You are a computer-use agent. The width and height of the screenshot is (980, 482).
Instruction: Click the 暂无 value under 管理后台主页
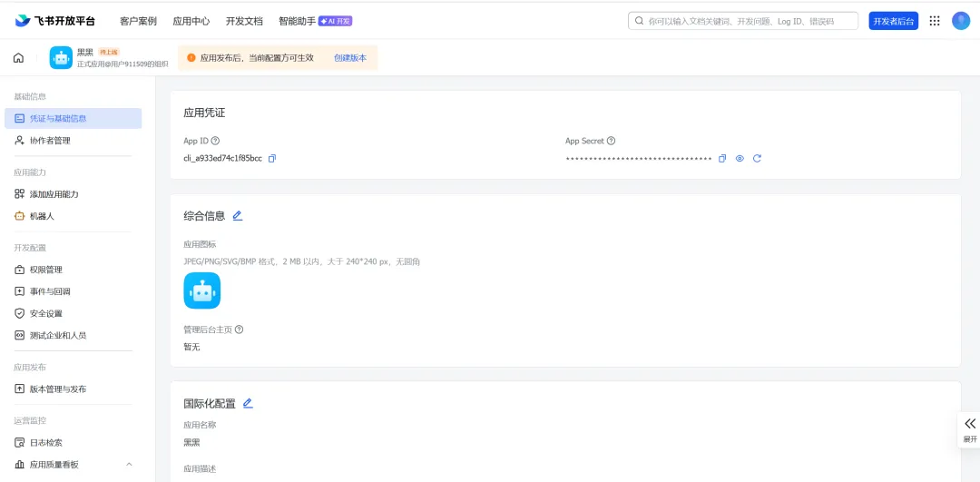click(x=191, y=347)
